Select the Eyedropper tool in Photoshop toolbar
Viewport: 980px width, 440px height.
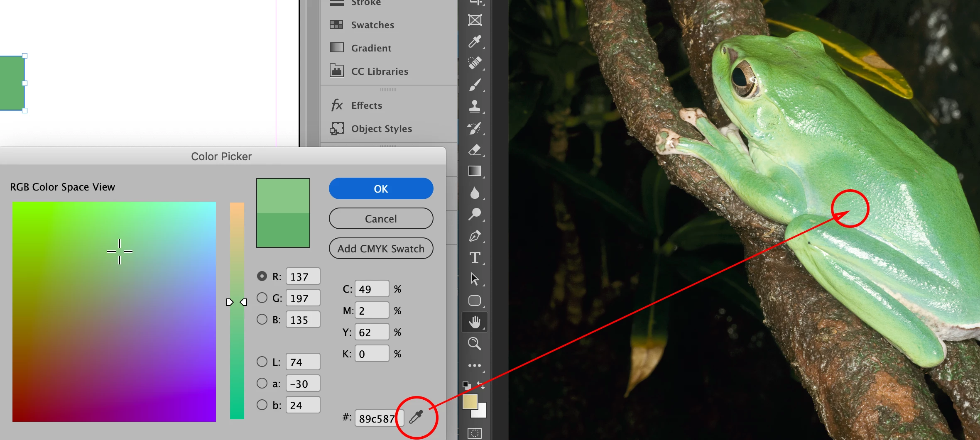pyautogui.click(x=475, y=42)
